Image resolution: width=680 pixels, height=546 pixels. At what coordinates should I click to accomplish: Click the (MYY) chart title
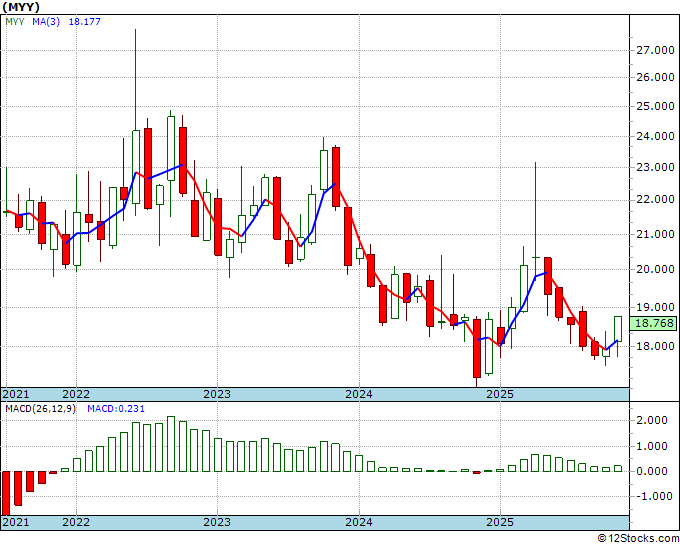(21, 7)
